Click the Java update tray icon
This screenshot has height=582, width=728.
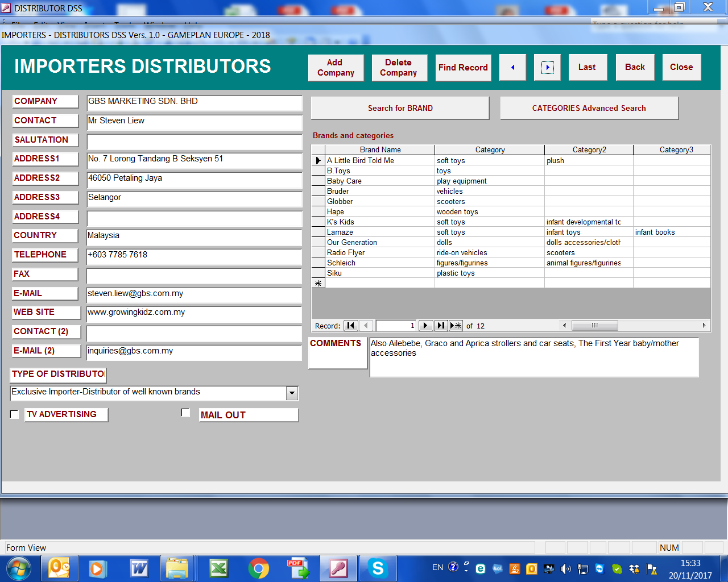(515, 568)
